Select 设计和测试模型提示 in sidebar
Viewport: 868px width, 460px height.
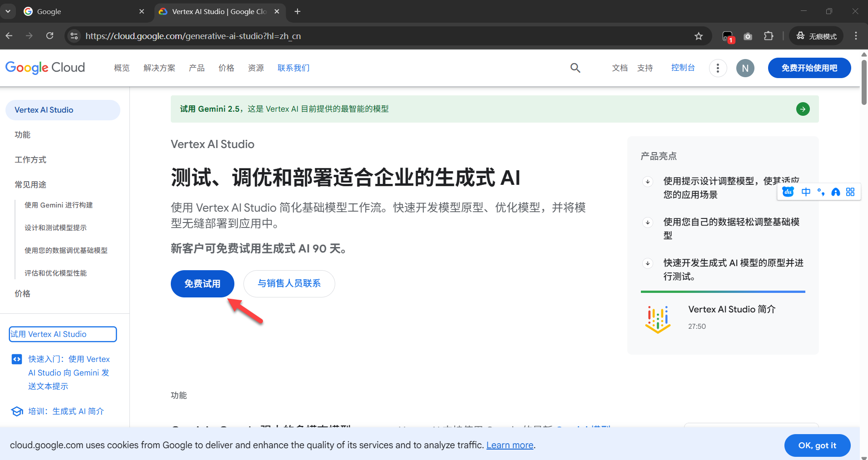55,228
